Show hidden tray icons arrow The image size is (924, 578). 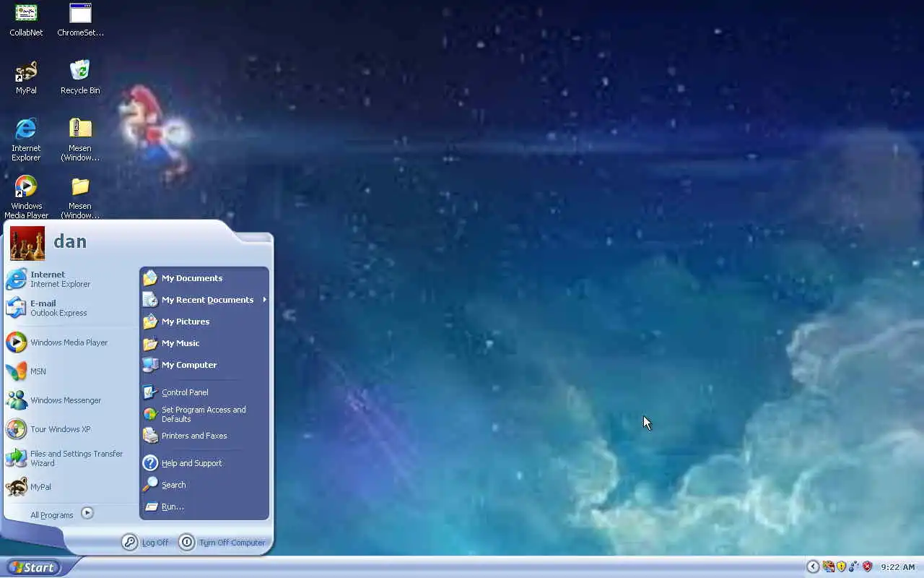[x=813, y=567]
